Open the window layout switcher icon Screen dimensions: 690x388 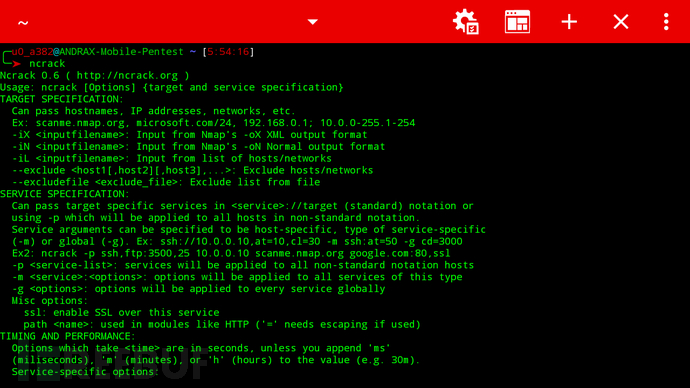[517, 22]
